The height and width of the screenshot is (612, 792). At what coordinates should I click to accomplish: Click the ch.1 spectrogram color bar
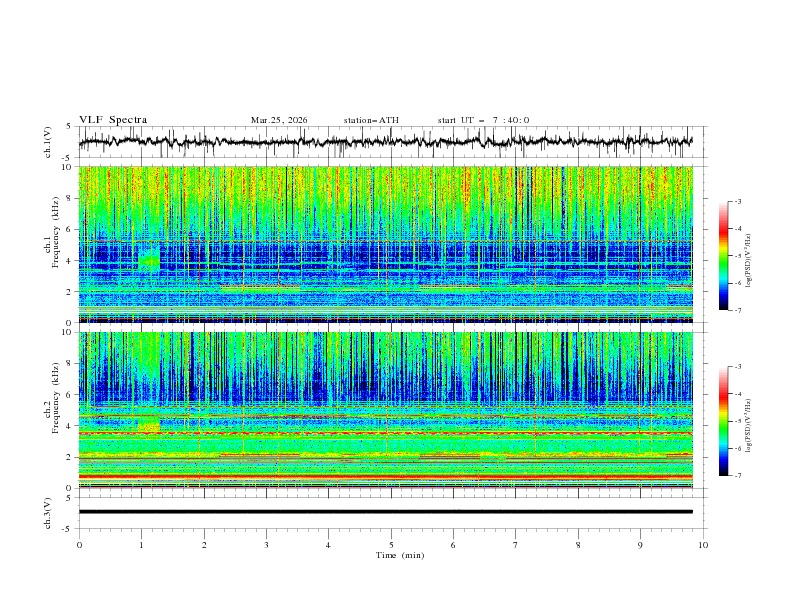coord(723,255)
